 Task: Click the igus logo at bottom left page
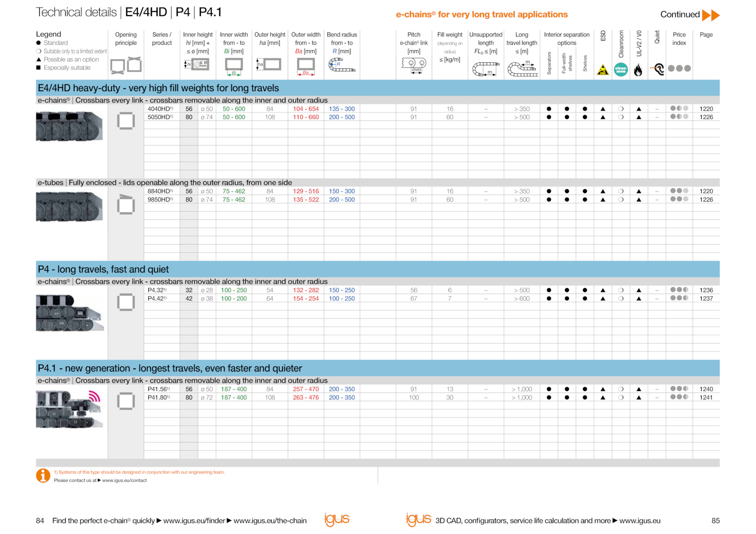coord(337,519)
